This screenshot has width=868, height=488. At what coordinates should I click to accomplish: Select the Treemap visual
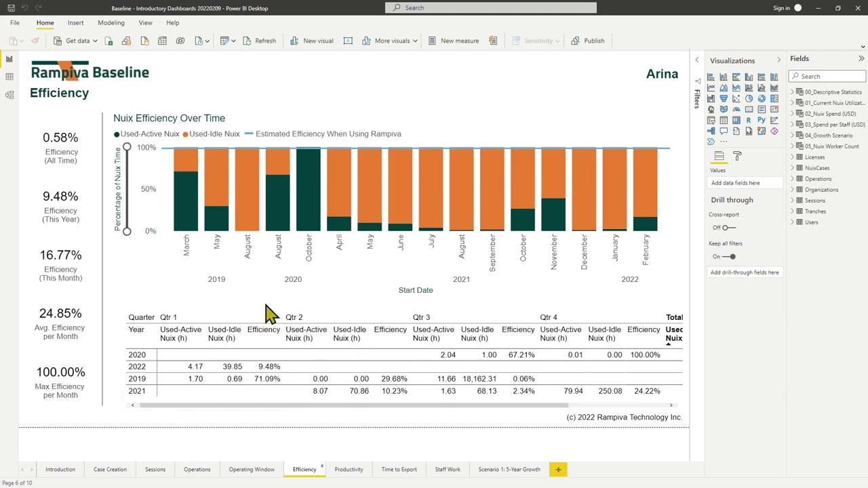[x=774, y=99]
